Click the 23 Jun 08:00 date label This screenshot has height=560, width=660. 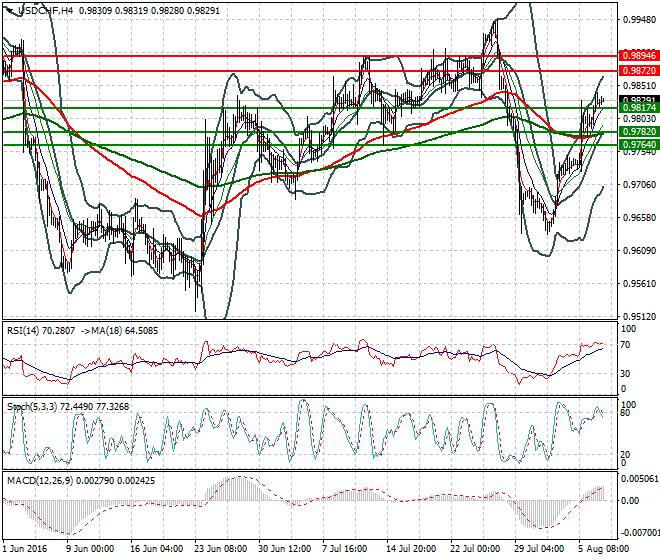click(x=221, y=549)
